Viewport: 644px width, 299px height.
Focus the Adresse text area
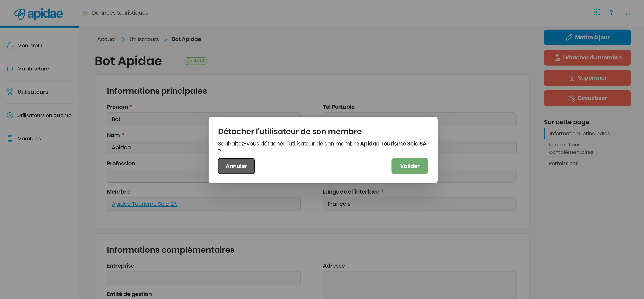[419, 285]
